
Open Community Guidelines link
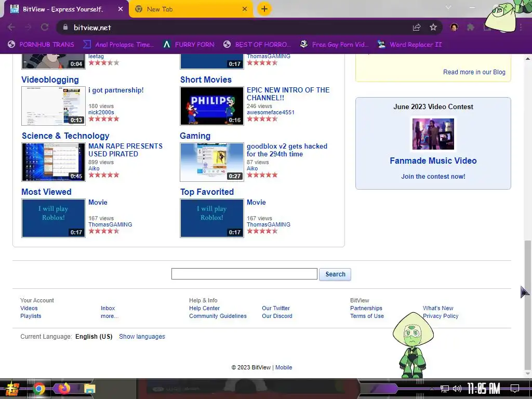218,316
